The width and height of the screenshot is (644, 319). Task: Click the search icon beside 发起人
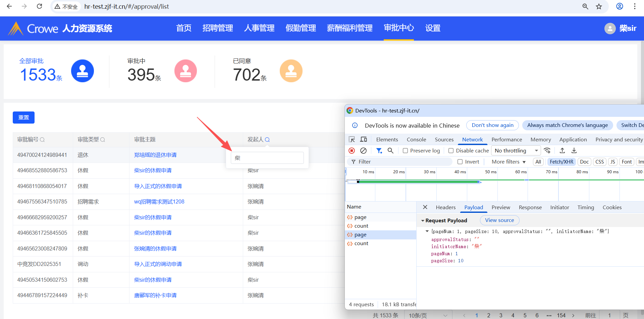[x=267, y=140]
